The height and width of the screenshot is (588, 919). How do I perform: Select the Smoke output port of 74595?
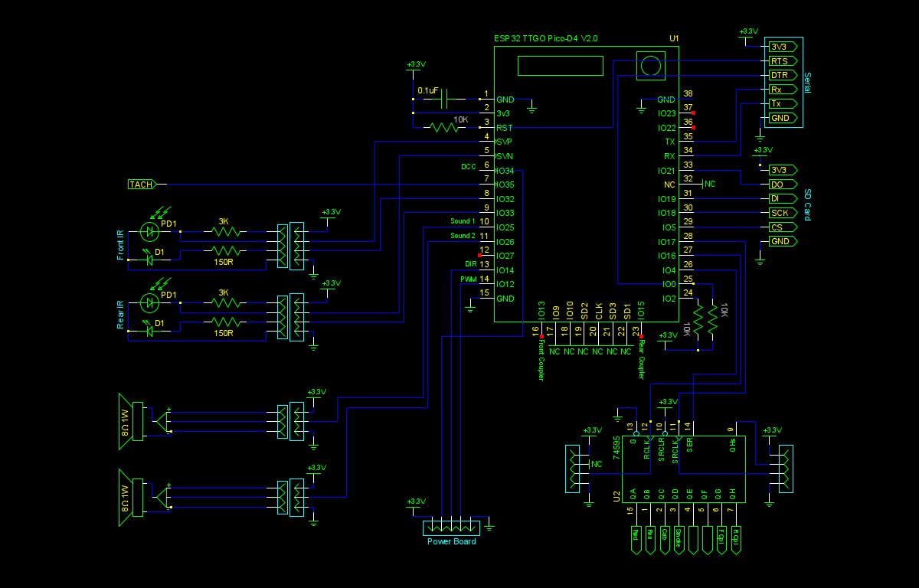(x=678, y=540)
